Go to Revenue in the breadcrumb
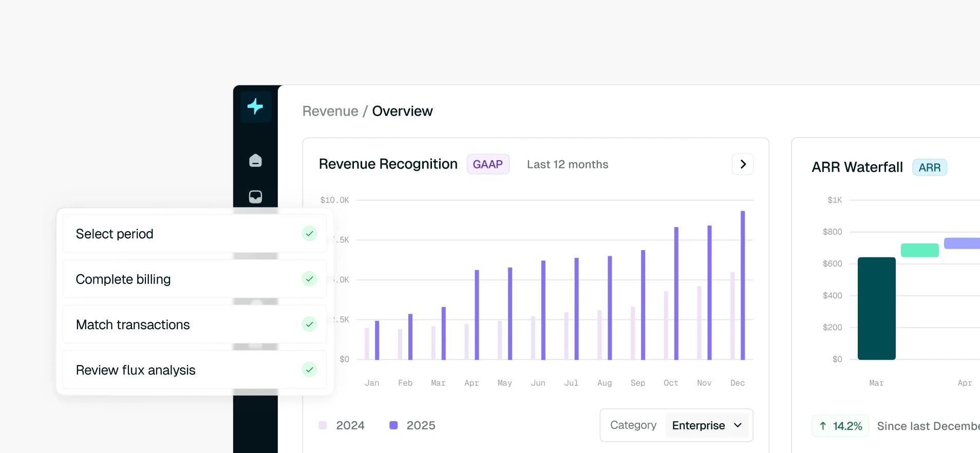The height and width of the screenshot is (453, 980). (x=330, y=111)
